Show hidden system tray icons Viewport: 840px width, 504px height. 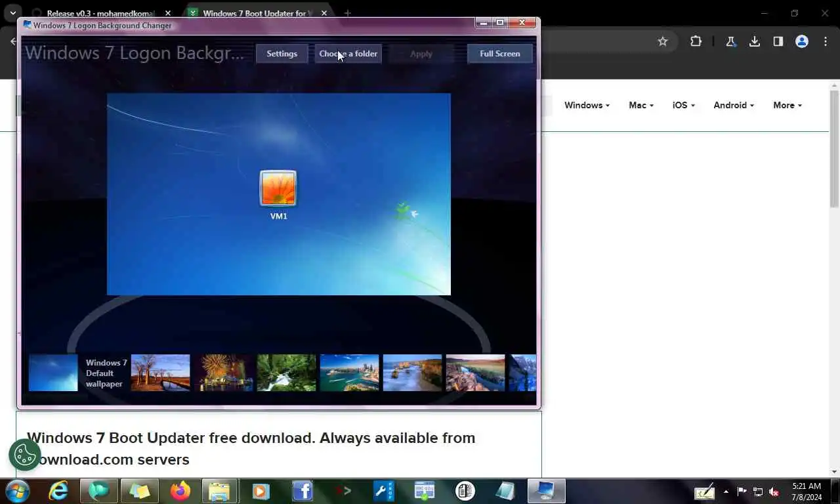(726, 491)
